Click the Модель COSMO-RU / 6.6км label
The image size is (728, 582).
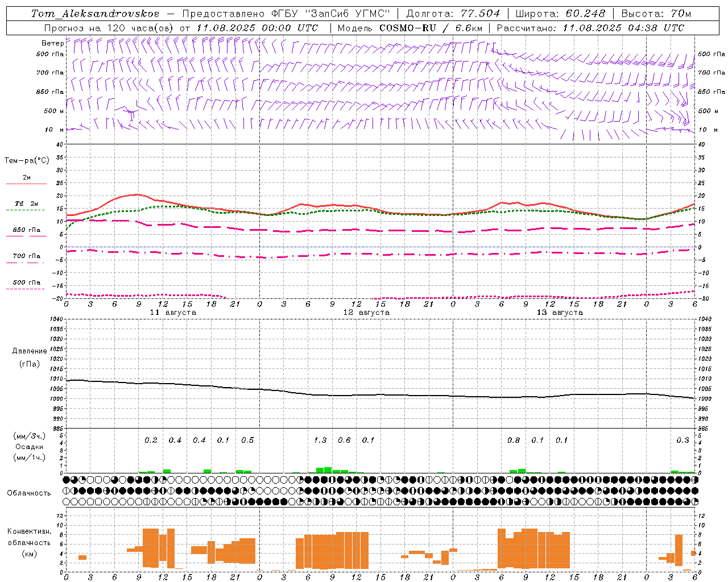(410, 28)
